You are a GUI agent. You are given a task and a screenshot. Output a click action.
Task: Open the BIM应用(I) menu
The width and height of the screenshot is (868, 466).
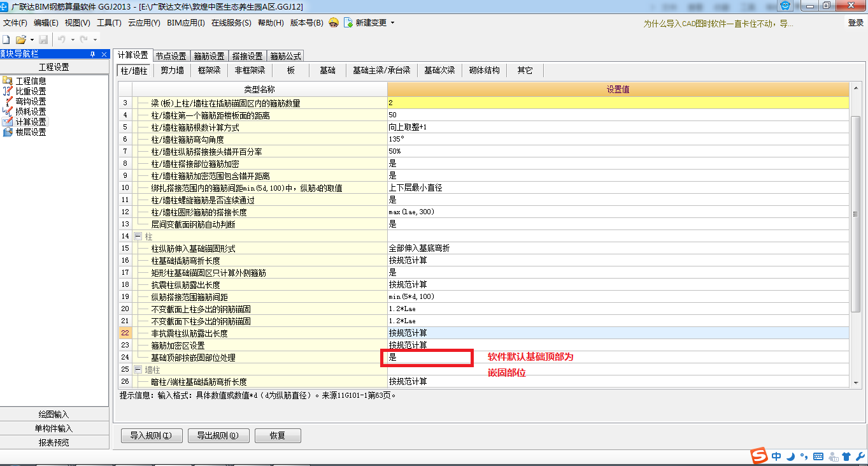[186, 23]
